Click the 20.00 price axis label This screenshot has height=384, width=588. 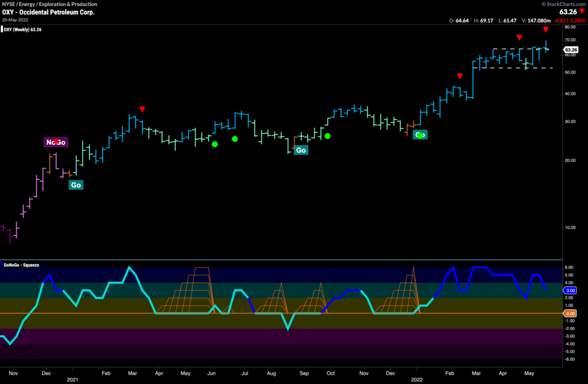pyautogui.click(x=570, y=160)
